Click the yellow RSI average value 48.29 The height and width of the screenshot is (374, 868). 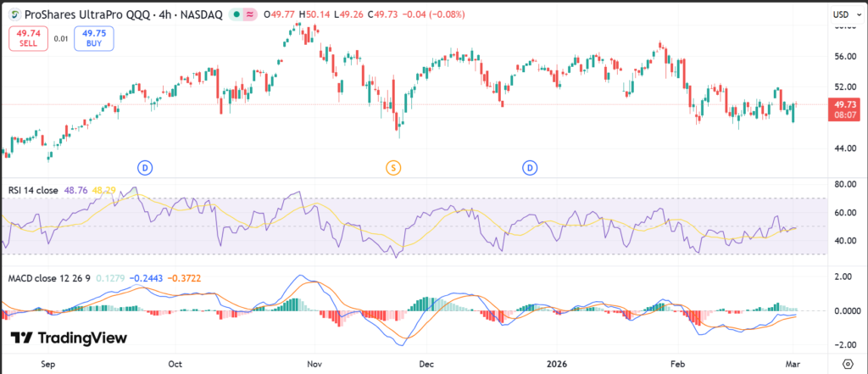103,191
